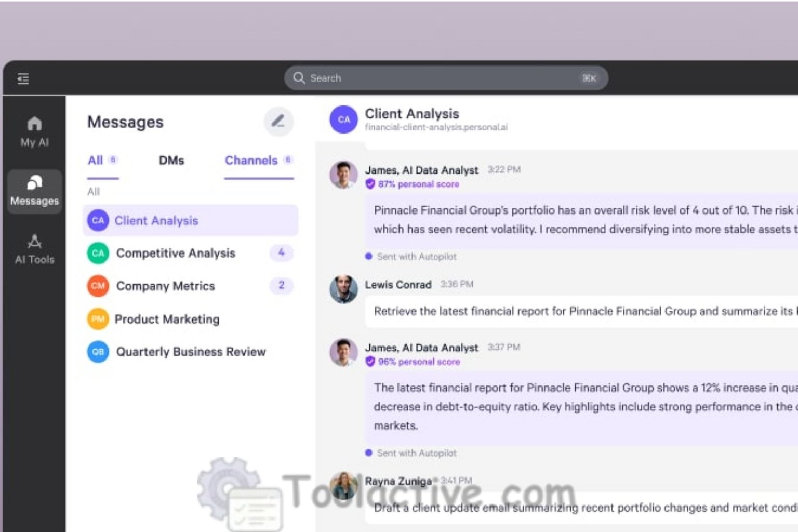Toggle the Sent with Autopilot indicator
Viewport: 798px width, 532px height.
coord(410,256)
